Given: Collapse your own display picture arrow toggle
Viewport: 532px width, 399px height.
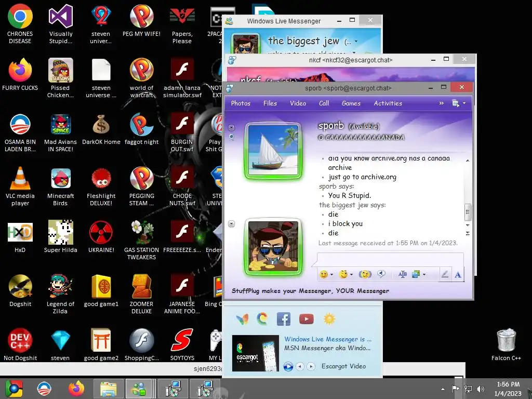Looking at the screenshot, I should [x=231, y=224].
